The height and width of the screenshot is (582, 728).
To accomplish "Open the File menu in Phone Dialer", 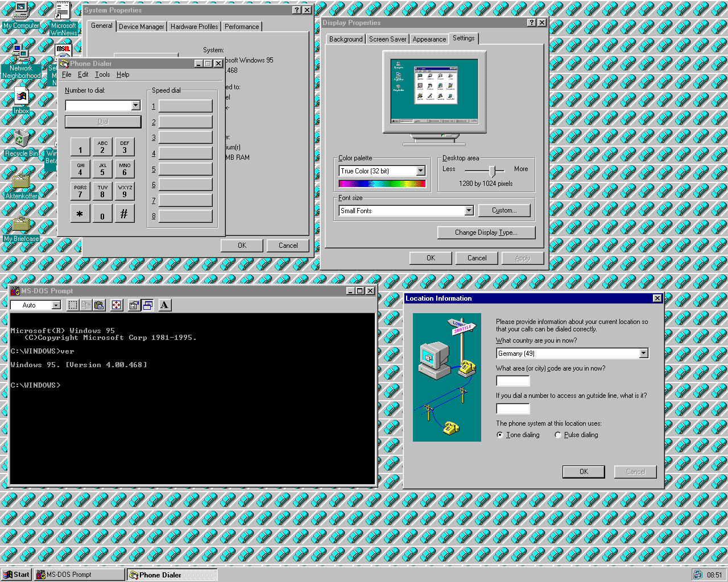I will coord(67,74).
